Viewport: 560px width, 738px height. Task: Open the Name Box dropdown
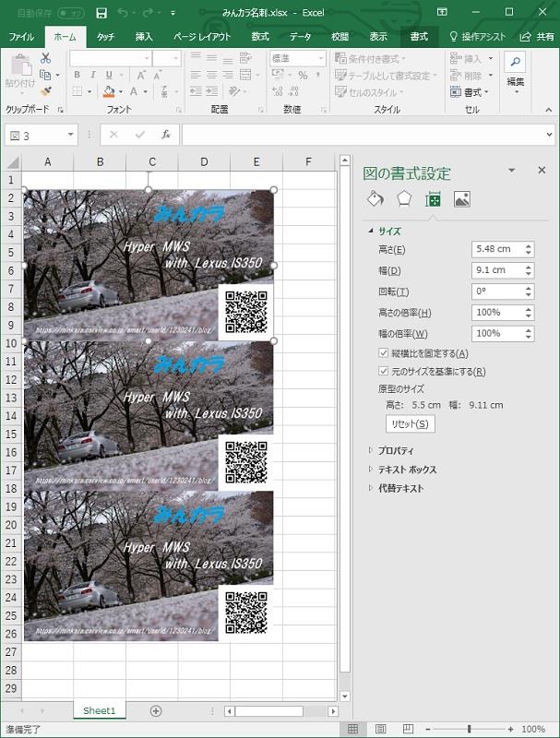coord(71,135)
